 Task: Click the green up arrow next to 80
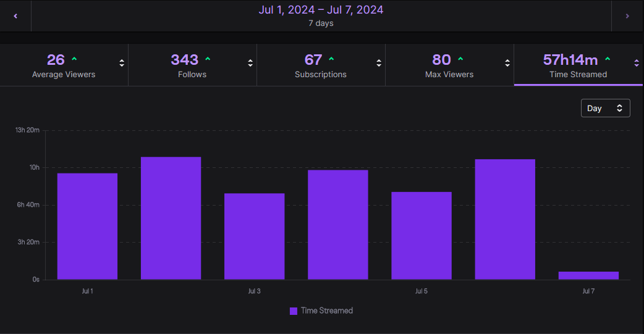coord(460,59)
